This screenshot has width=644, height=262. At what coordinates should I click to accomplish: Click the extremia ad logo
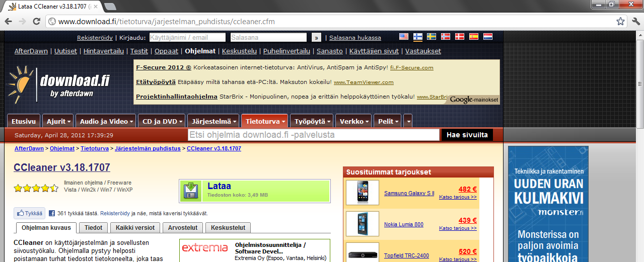coord(205,247)
